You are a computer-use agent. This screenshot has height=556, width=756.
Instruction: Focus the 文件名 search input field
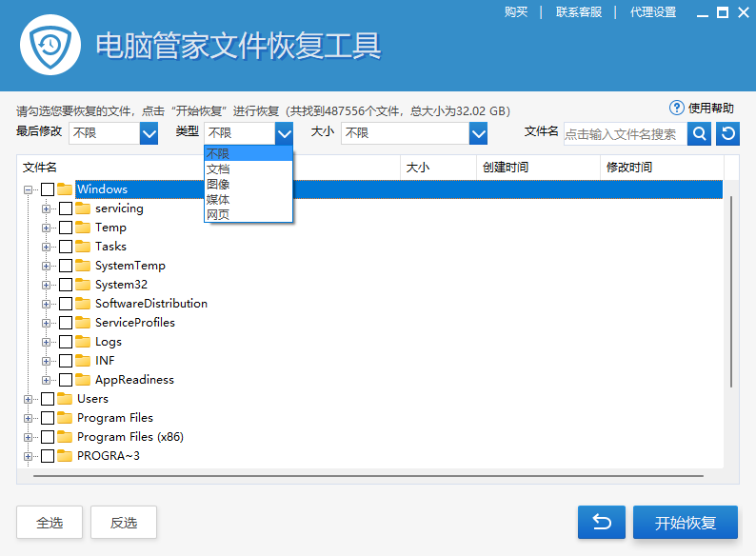point(624,134)
